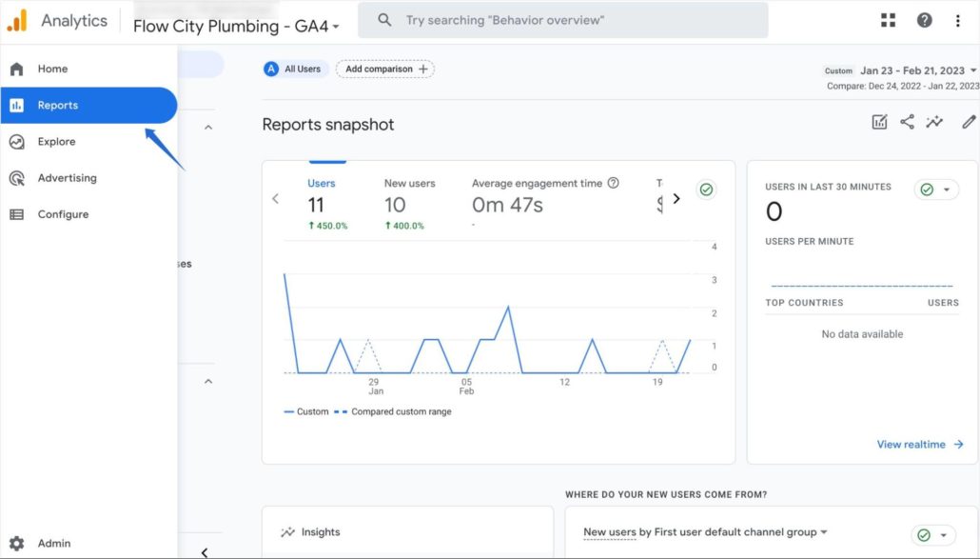Screen dimensions: 980x559
Task: Click the Reports bar chart icon
Action: tap(17, 105)
